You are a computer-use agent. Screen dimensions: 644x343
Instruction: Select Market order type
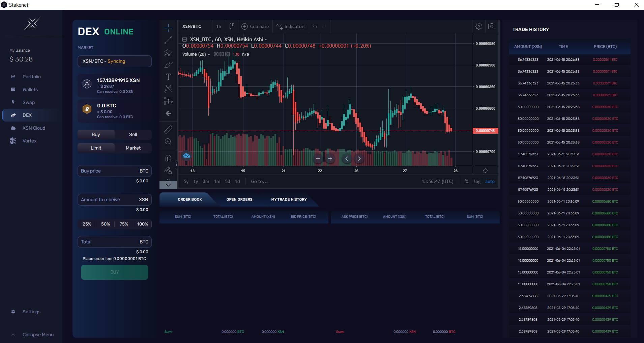point(133,148)
